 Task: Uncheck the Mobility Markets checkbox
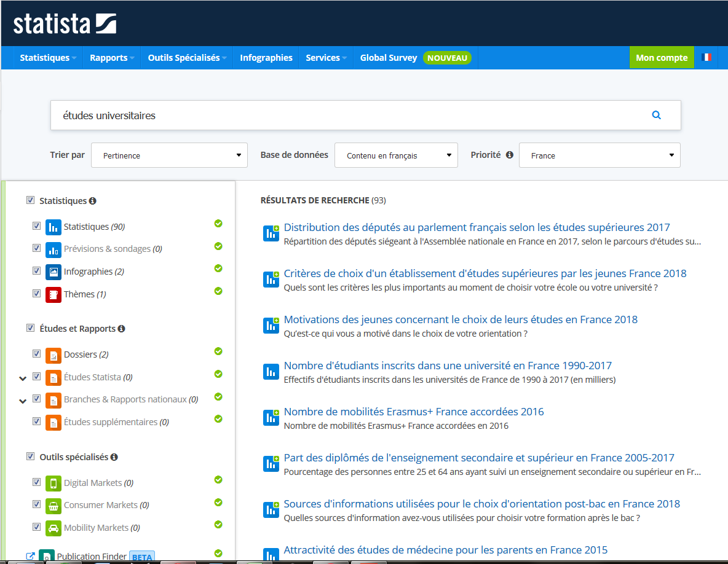pyautogui.click(x=37, y=527)
